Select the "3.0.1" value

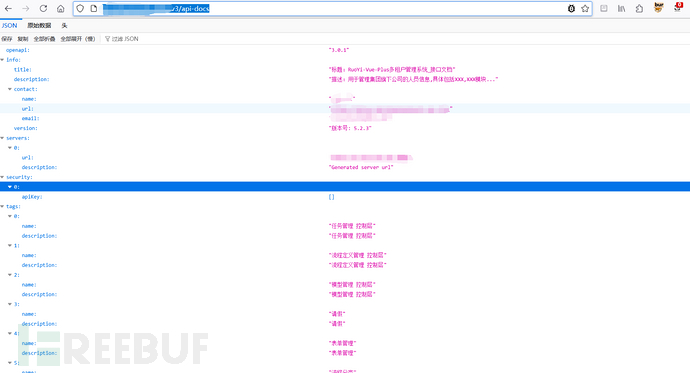point(339,50)
